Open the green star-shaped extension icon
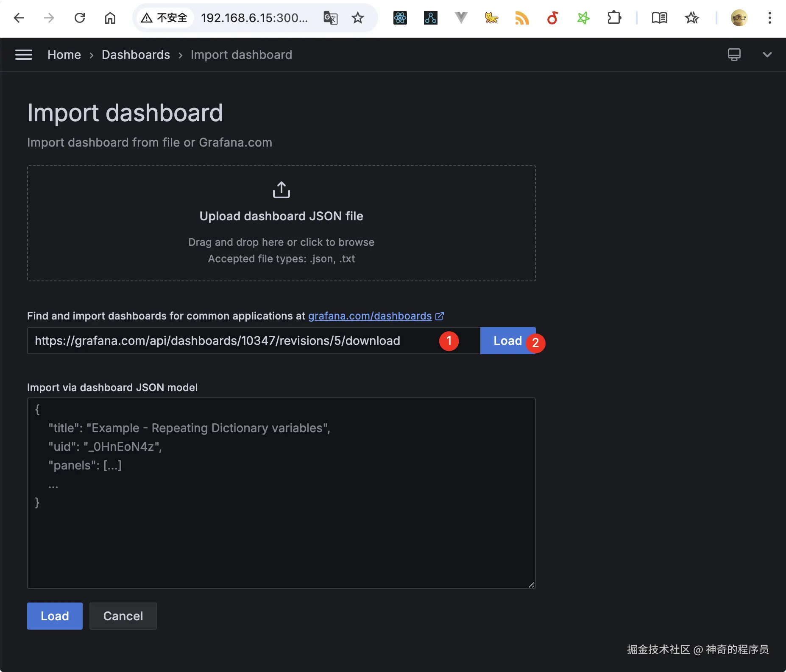 point(583,18)
